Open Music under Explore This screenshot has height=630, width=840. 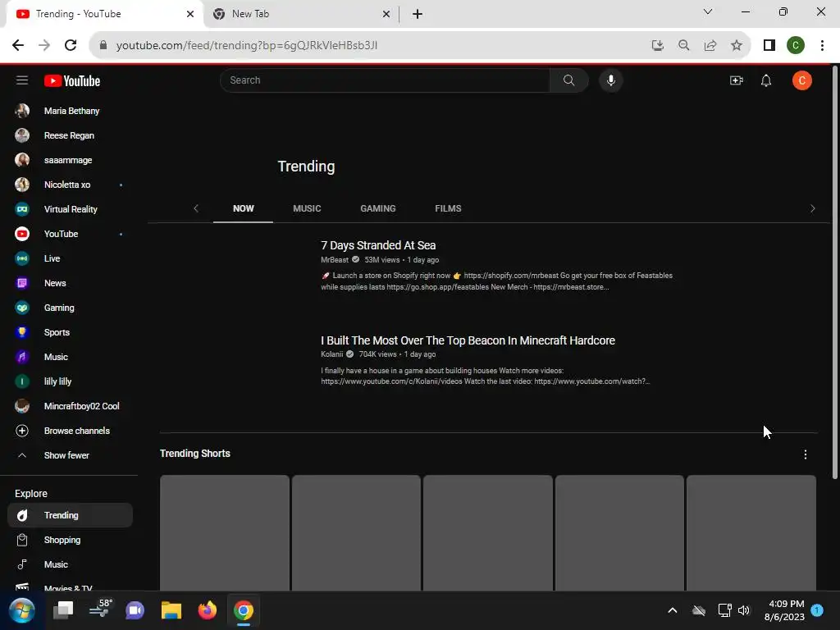71,564
